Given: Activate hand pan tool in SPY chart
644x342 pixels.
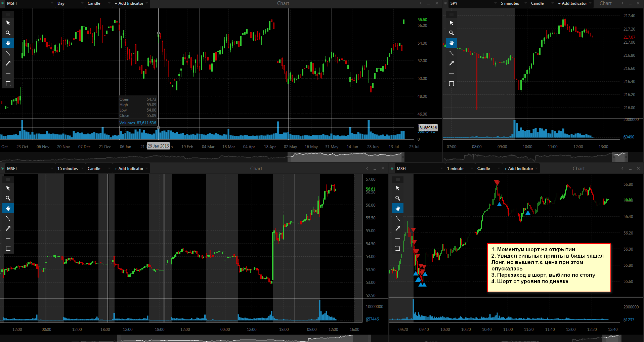Looking at the screenshot, I should tap(452, 43).
